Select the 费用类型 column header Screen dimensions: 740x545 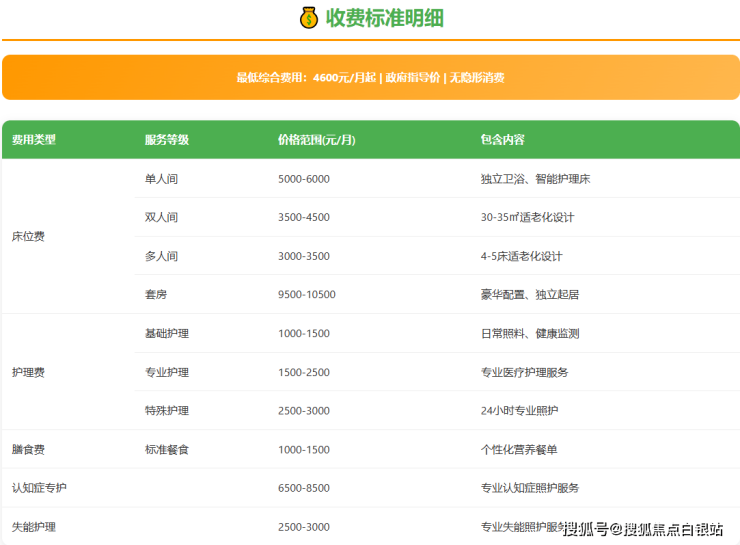tap(34, 140)
